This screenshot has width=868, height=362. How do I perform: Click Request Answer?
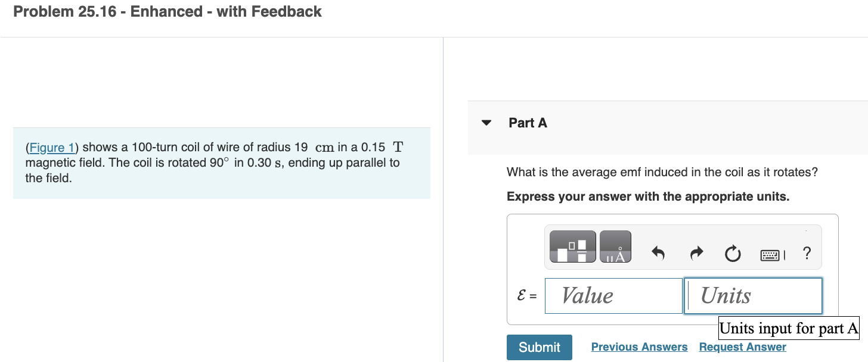point(742,347)
